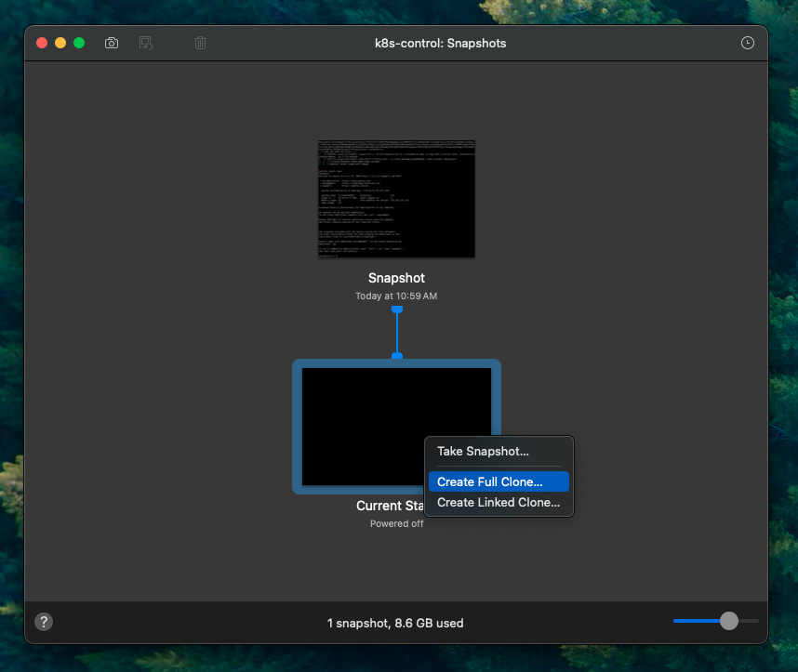Click the Restore Snapshot toolbar icon
The image size is (798, 672).
(x=146, y=43)
